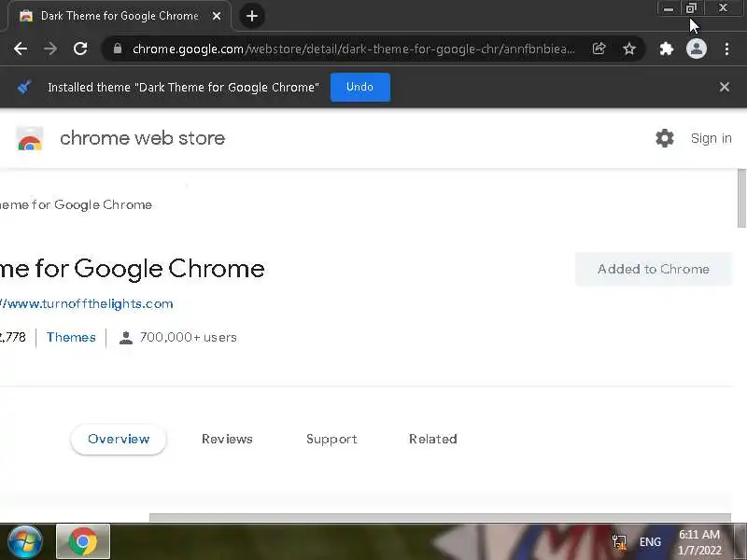Open Web Store settings gear
This screenshot has height=560, width=747.
click(665, 138)
